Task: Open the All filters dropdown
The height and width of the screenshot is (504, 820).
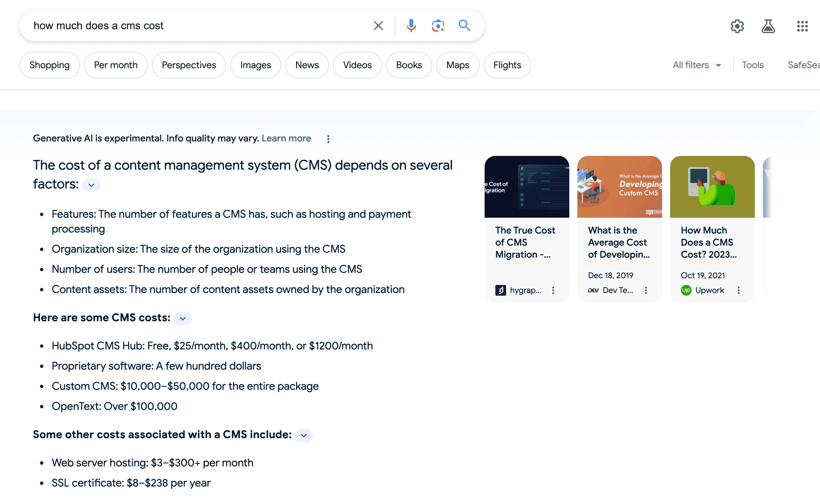Action: click(x=697, y=65)
